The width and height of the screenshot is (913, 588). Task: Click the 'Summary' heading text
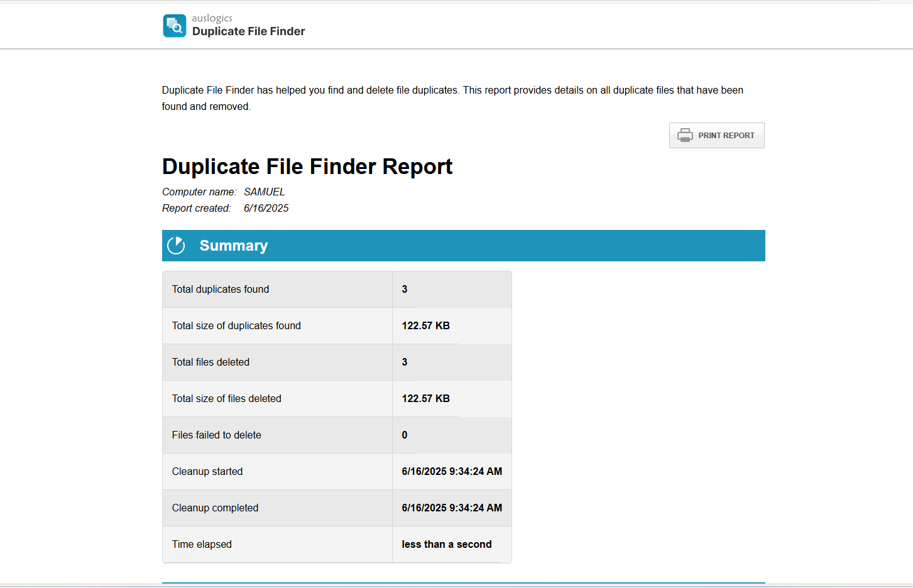point(233,246)
